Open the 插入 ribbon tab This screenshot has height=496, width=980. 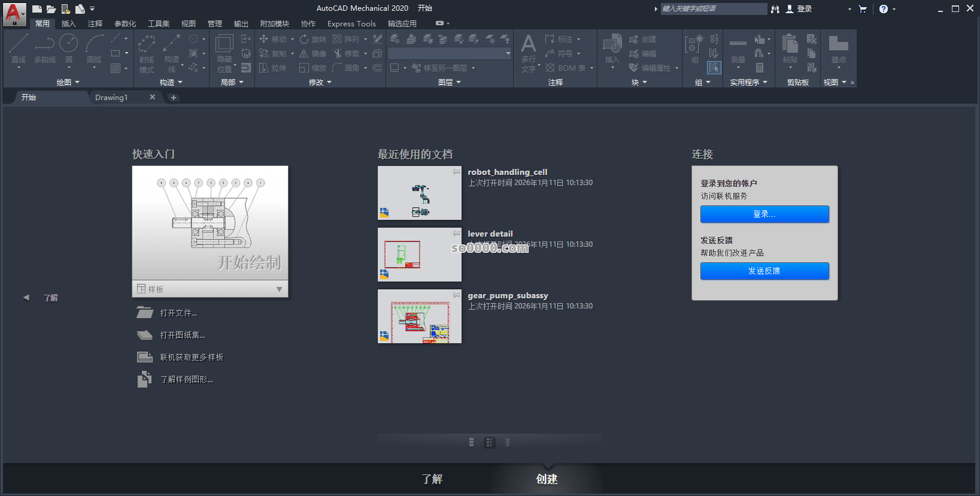point(69,24)
